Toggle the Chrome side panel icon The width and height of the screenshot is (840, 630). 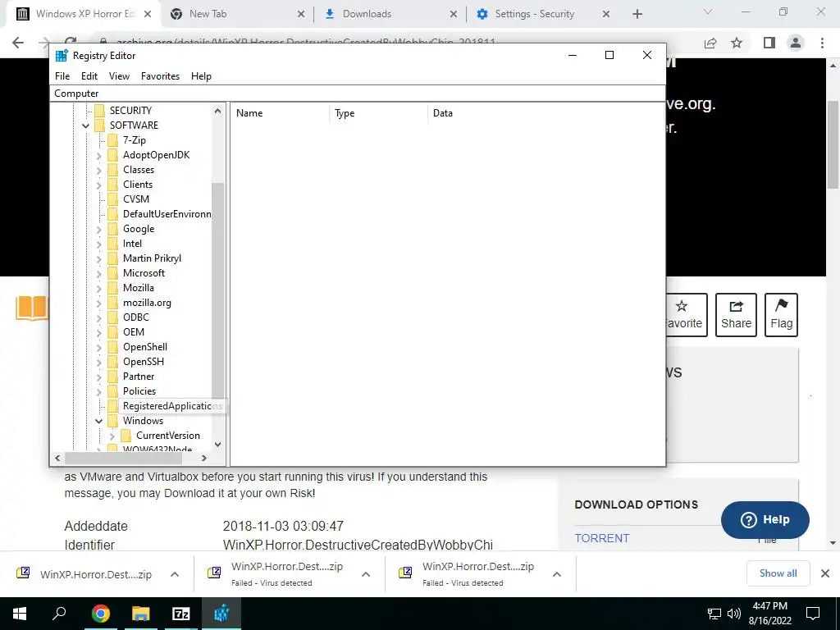click(769, 43)
